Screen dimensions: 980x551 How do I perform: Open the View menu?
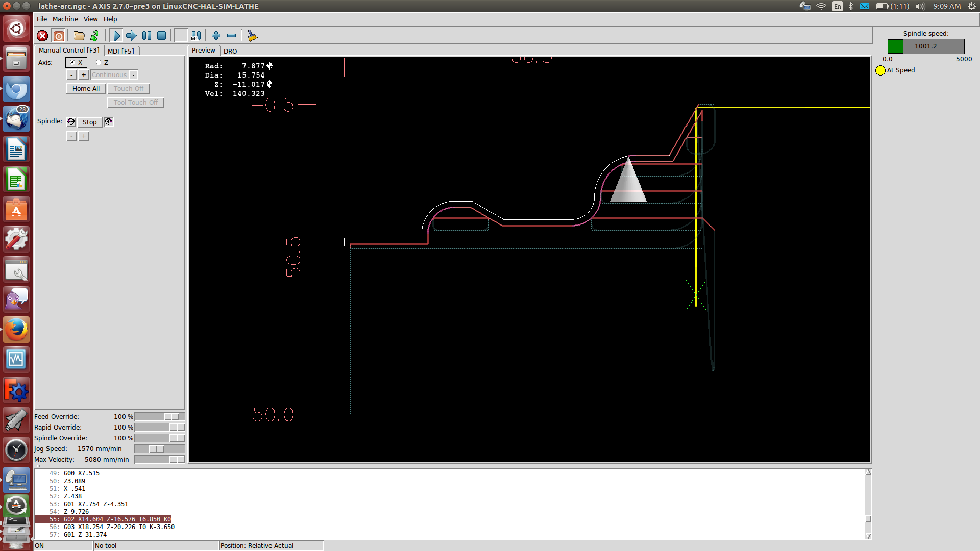90,19
